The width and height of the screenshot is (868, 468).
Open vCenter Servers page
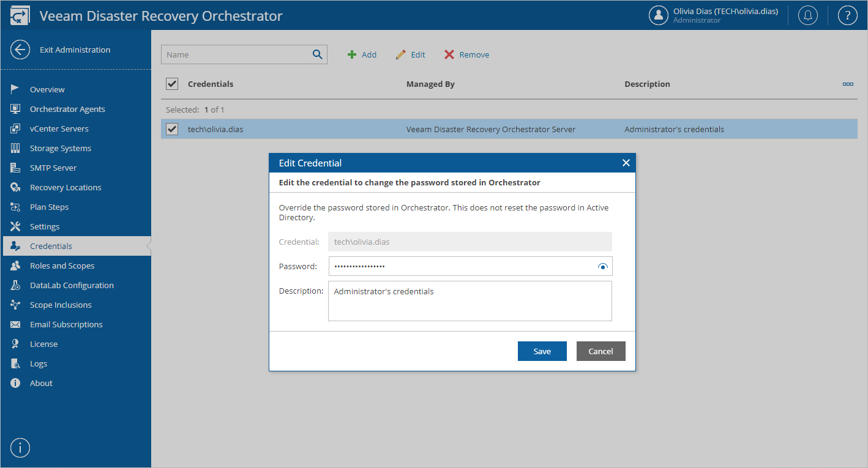pyautogui.click(x=59, y=128)
